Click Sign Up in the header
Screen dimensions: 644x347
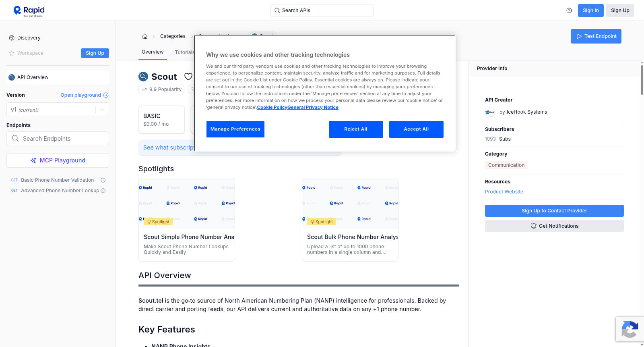point(620,10)
